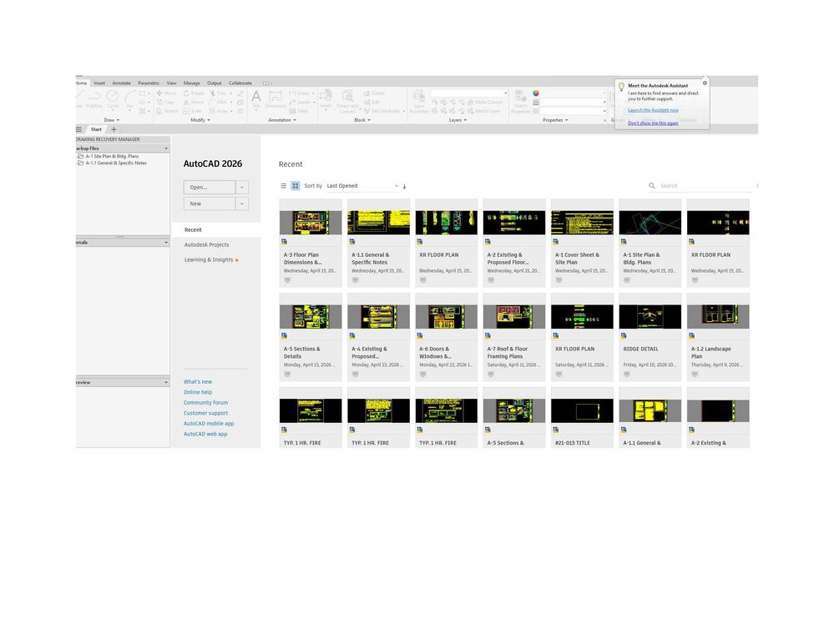
Task: Follow the Online help link
Action: [x=197, y=392]
